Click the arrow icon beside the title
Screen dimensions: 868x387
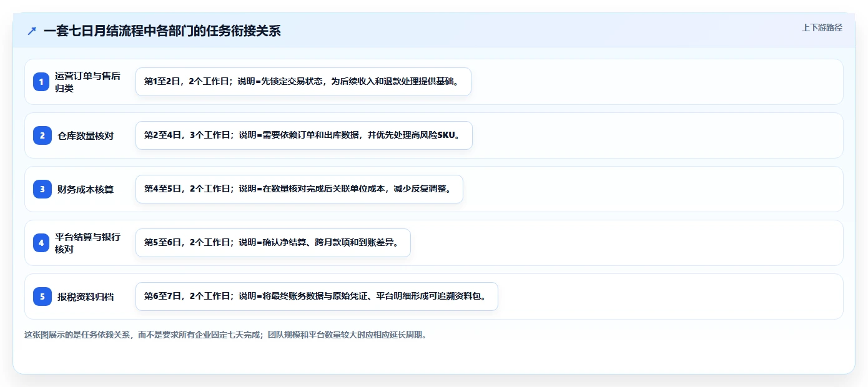pyautogui.click(x=32, y=31)
